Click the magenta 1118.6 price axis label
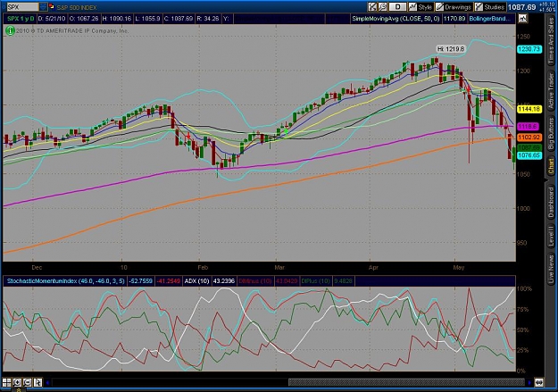The height and width of the screenshot is (392, 558). (x=528, y=127)
